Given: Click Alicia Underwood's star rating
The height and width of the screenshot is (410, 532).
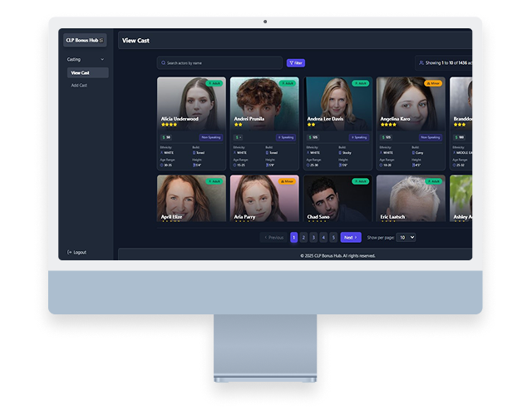Looking at the screenshot, I should tap(169, 125).
